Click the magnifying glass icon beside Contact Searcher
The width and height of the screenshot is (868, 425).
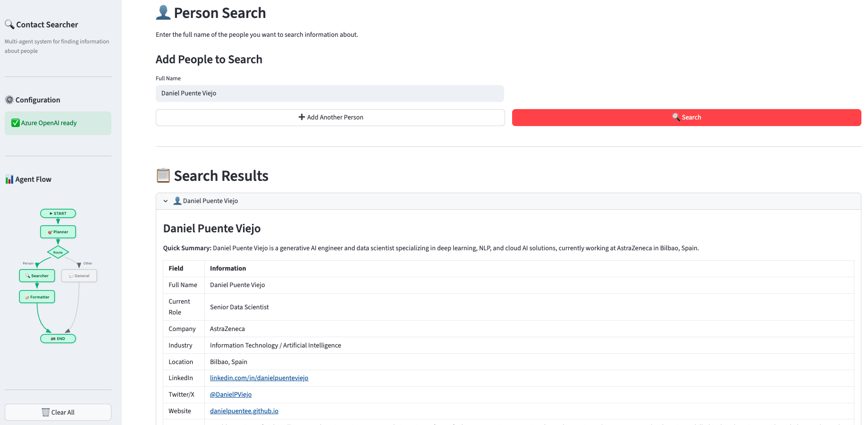point(8,24)
